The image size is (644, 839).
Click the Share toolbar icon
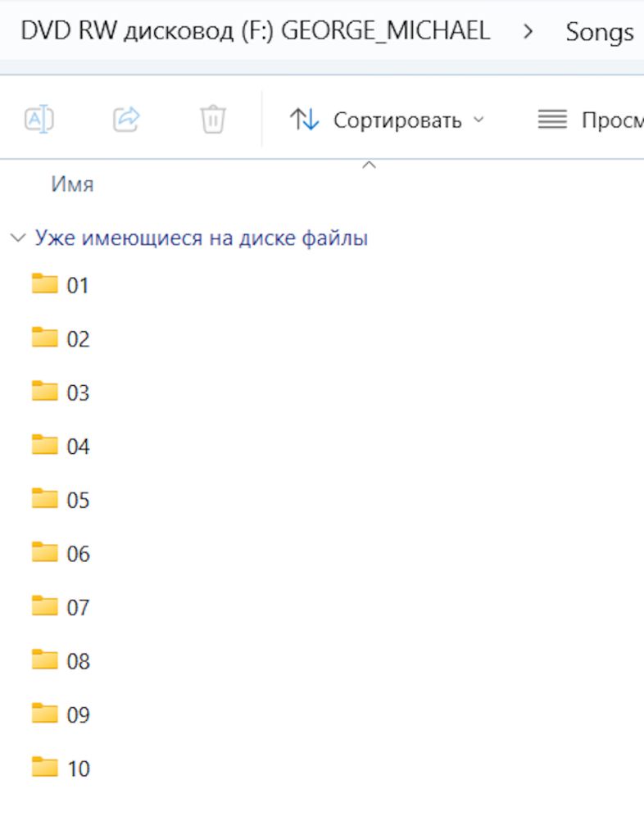pos(126,119)
